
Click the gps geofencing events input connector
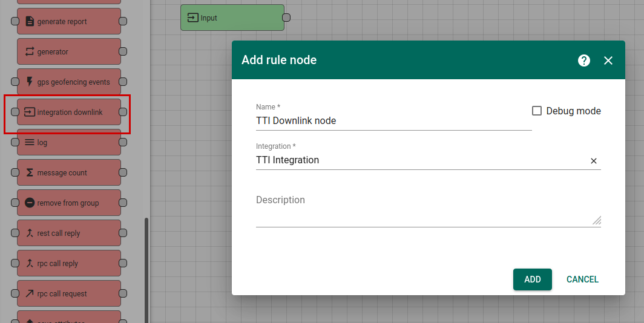pyautogui.click(x=15, y=82)
